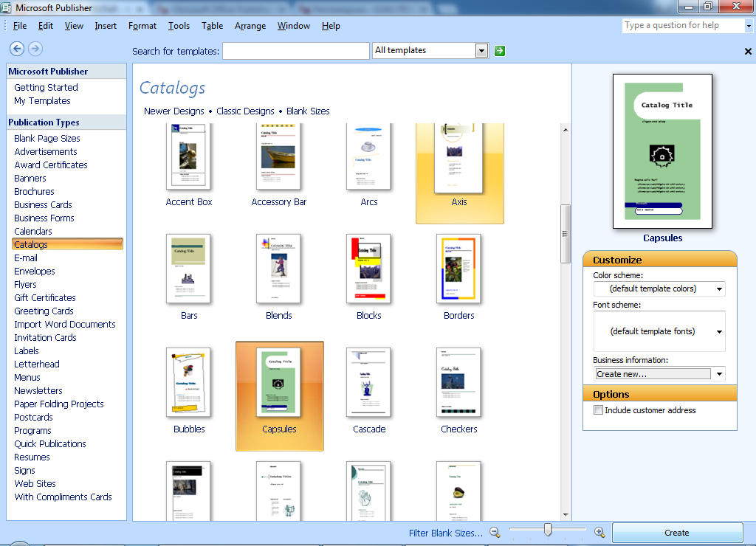Select Flyers publication type
This screenshot has width=756, height=546.
[25, 284]
